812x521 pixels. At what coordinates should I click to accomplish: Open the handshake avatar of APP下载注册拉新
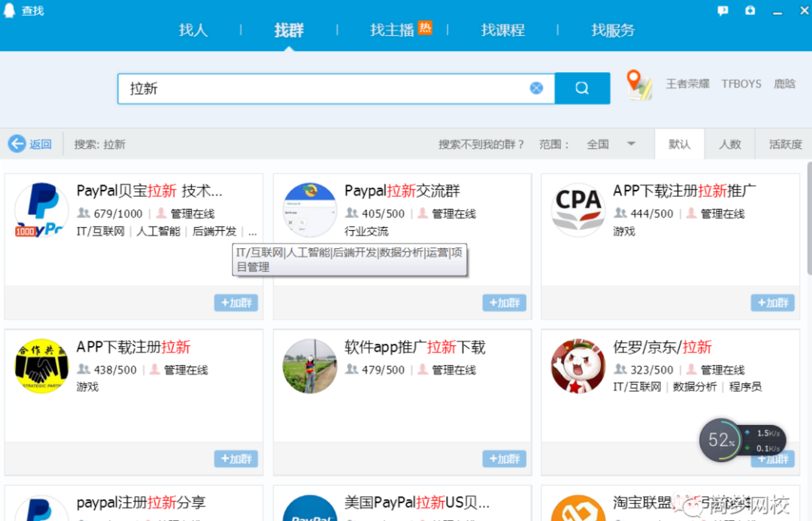(41, 366)
